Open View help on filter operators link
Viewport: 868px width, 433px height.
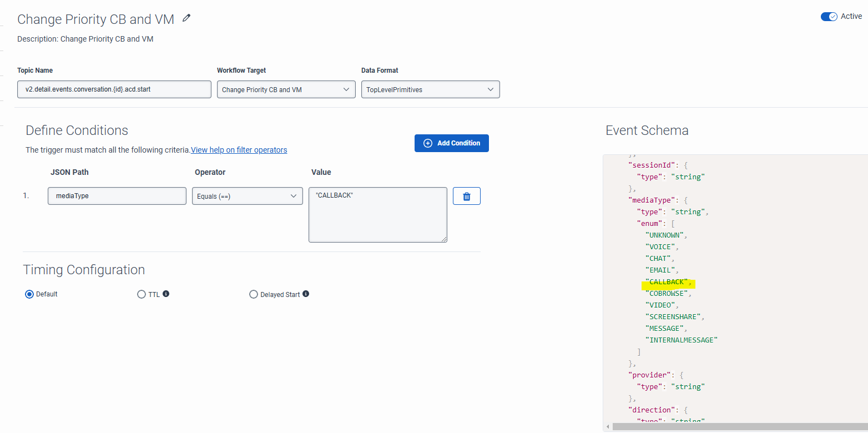[239, 150]
